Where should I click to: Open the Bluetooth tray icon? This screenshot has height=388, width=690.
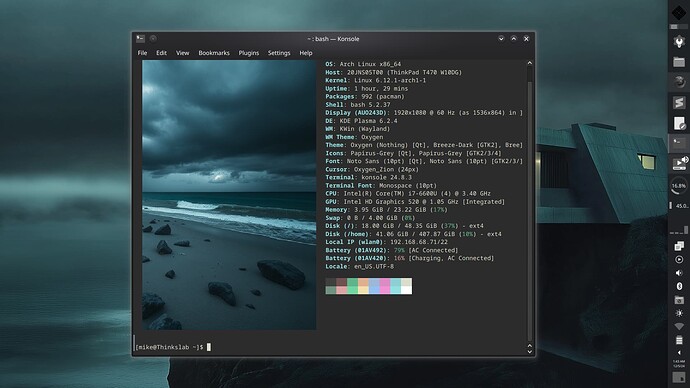pos(679,286)
